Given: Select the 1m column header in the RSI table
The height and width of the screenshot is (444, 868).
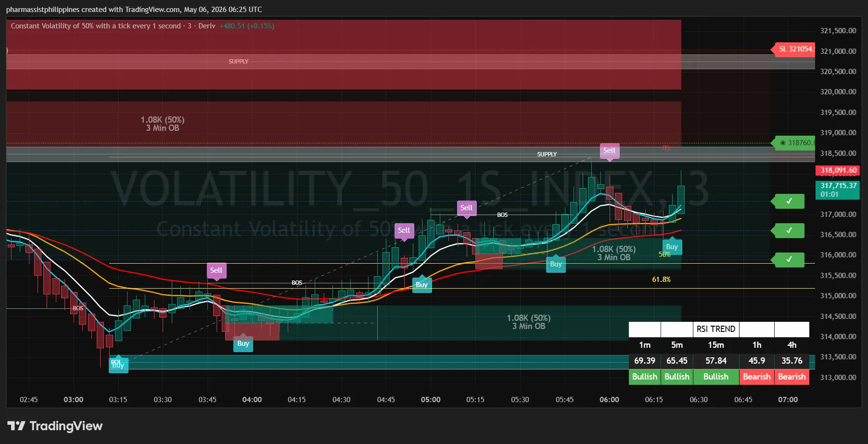Looking at the screenshot, I should (x=645, y=345).
